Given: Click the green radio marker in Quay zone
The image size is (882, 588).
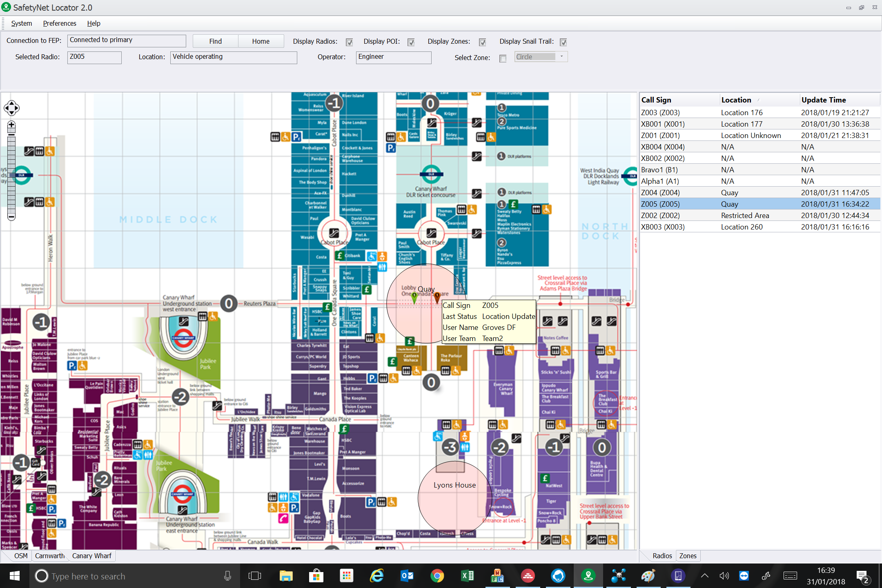Looking at the screenshot, I should click(x=414, y=298).
